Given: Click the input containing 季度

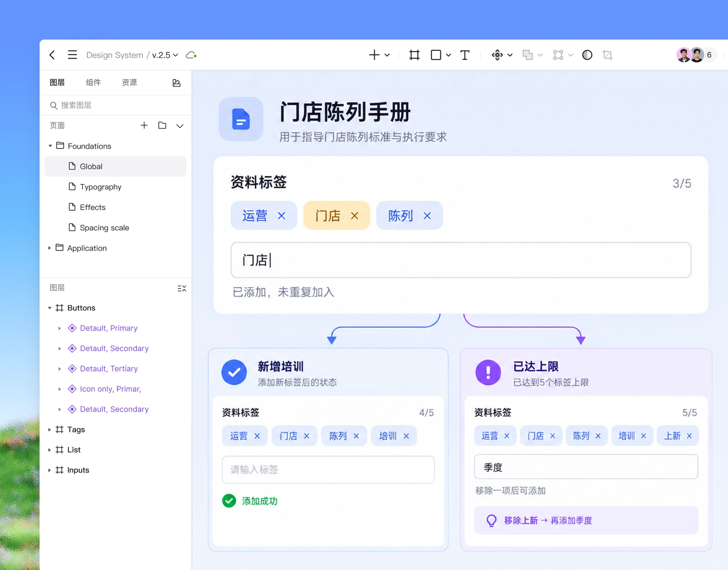Looking at the screenshot, I should click(x=586, y=467).
